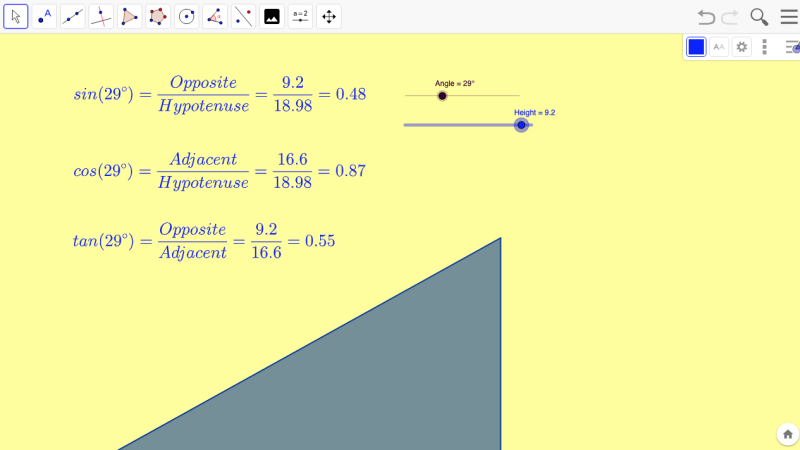Screen dimensions: 800x450
Task: Click the Undo arrow
Action: tap(706, 17)
